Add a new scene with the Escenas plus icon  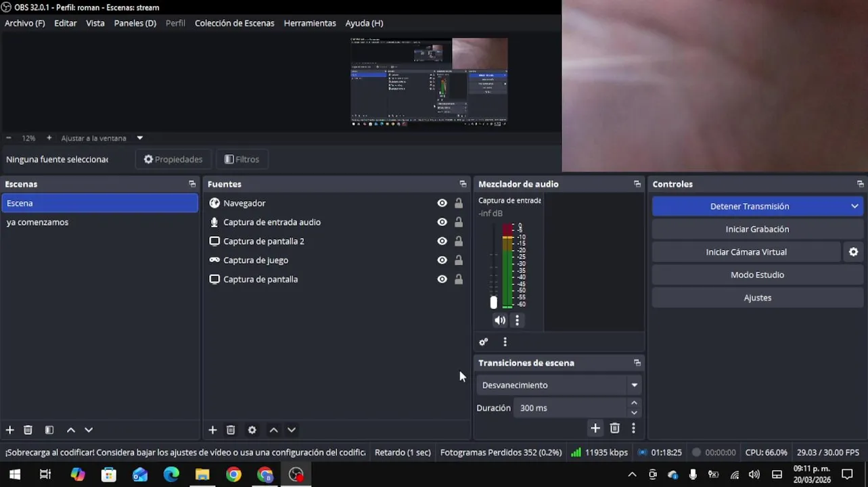[9, 430]
